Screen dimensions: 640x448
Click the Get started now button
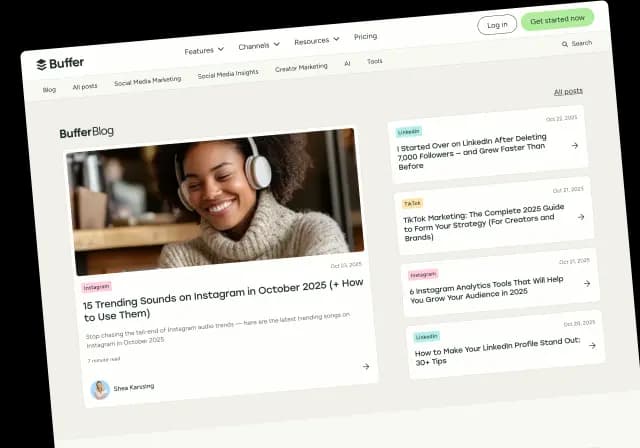click(x=557, y=19)
